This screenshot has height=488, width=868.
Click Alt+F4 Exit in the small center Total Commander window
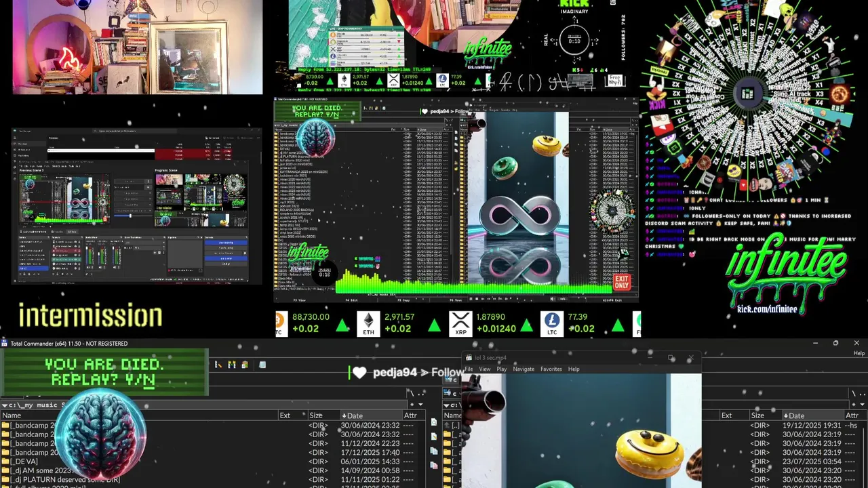pos(612,299)
